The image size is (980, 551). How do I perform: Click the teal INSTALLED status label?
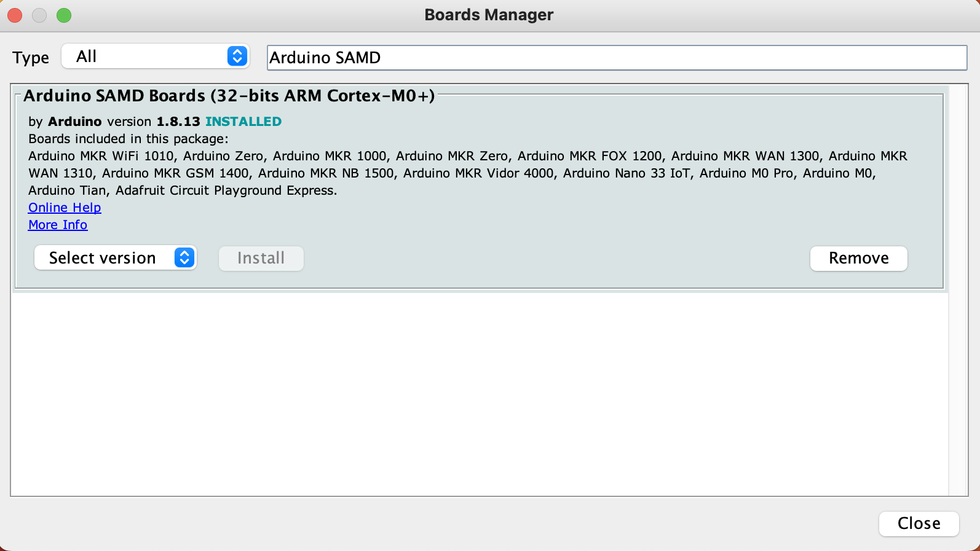coord(243,122)
